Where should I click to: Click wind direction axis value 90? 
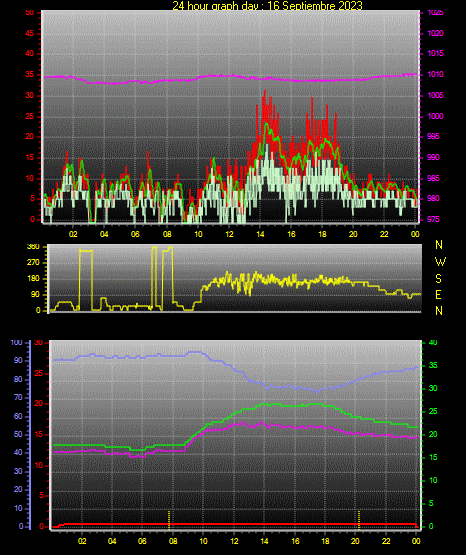(x=35, y=294)
